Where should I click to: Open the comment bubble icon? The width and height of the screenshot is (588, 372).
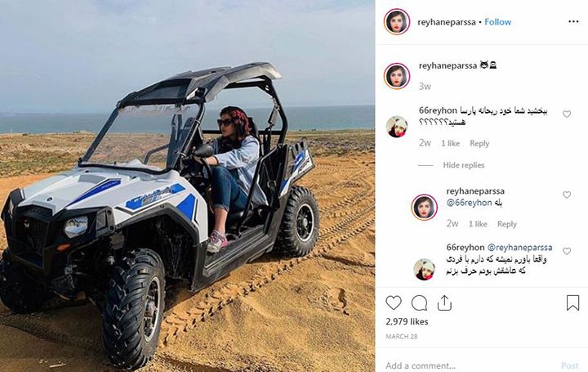coord(419,303)
